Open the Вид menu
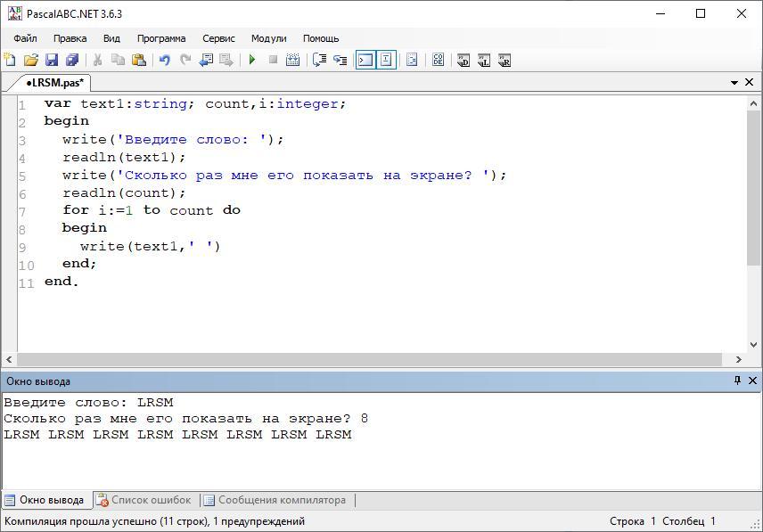Viewport: 763px width, 532px height. (x=111, y=38)
